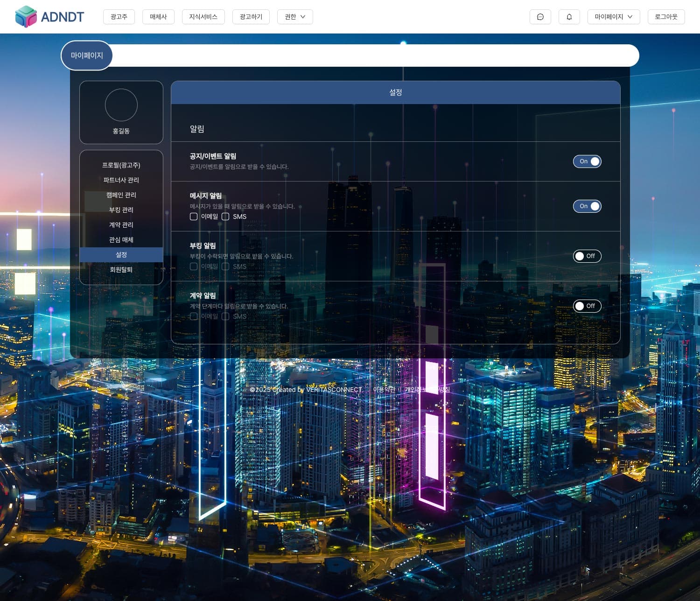Screen dimensions: 700x601
Task: Enable the 계약 알림 toggle
Action: [x=587, y=306]
